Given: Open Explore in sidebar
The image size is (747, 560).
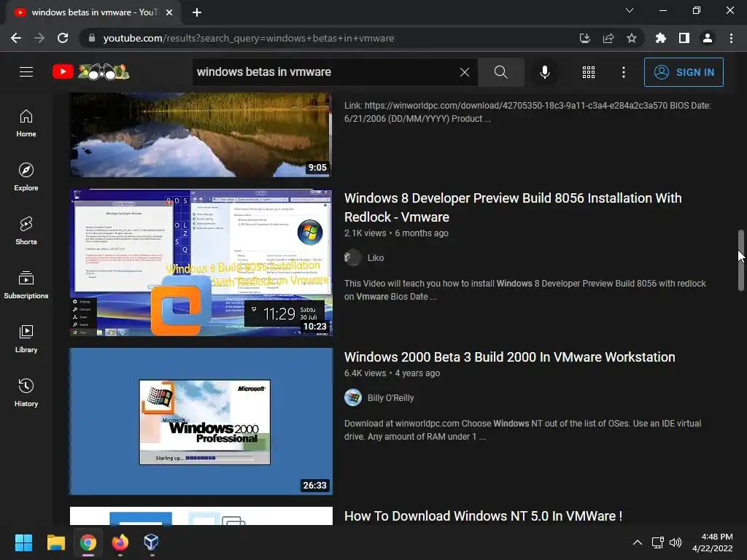Looking at the screenshot, I should 26,177.
